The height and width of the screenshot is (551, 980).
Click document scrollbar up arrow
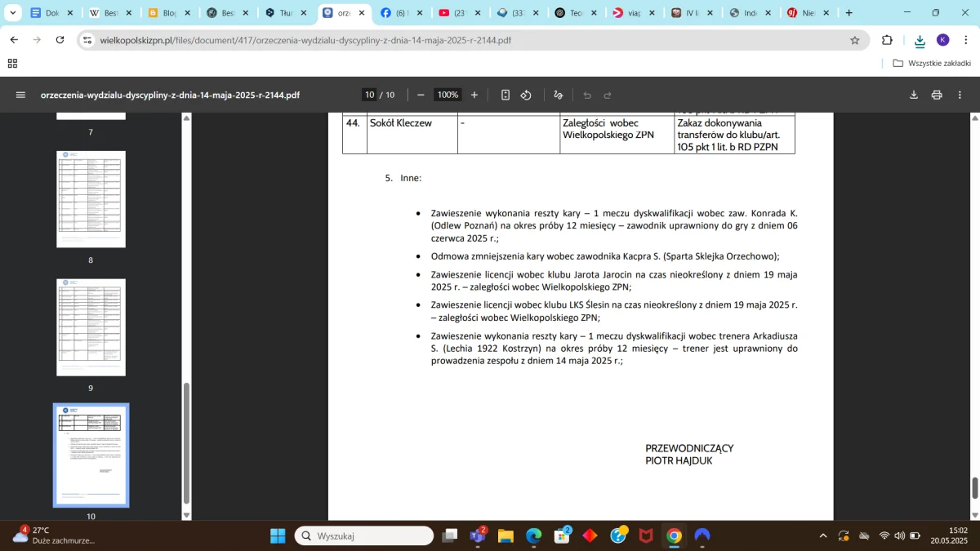(974, 118)
